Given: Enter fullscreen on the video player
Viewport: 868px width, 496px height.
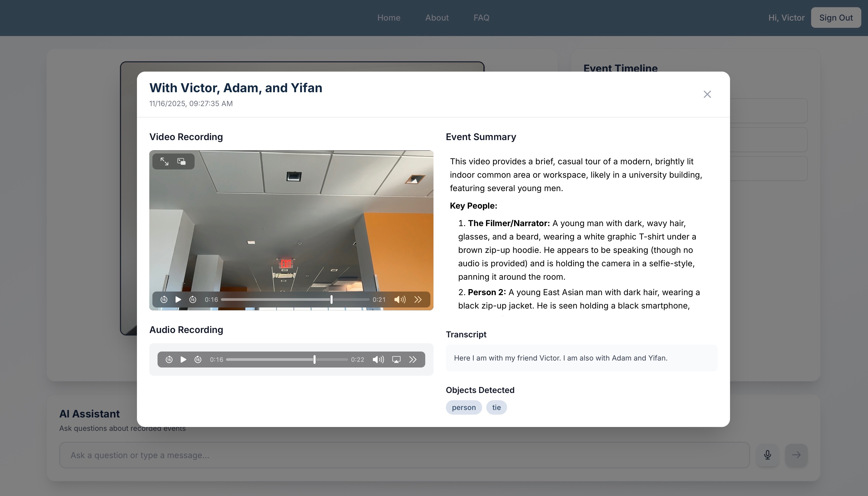Looking at the screenshot, I should pyautogui.click(x=164, y=161).
